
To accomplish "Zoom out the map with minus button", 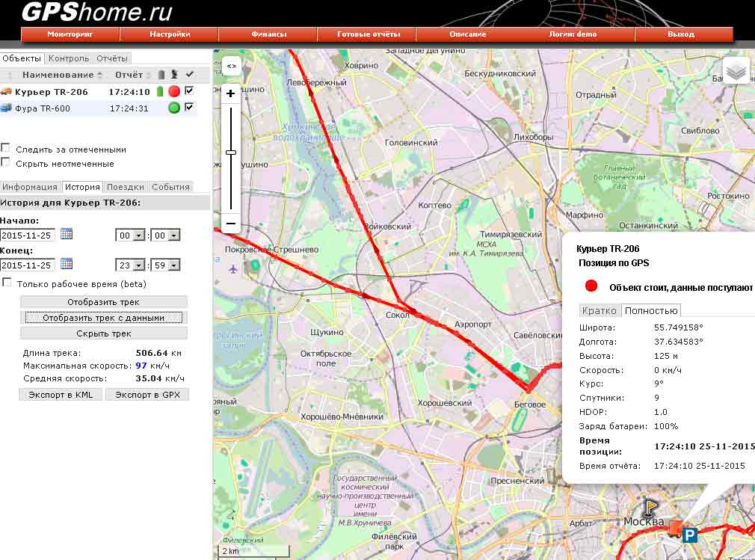I will (231, 224).
